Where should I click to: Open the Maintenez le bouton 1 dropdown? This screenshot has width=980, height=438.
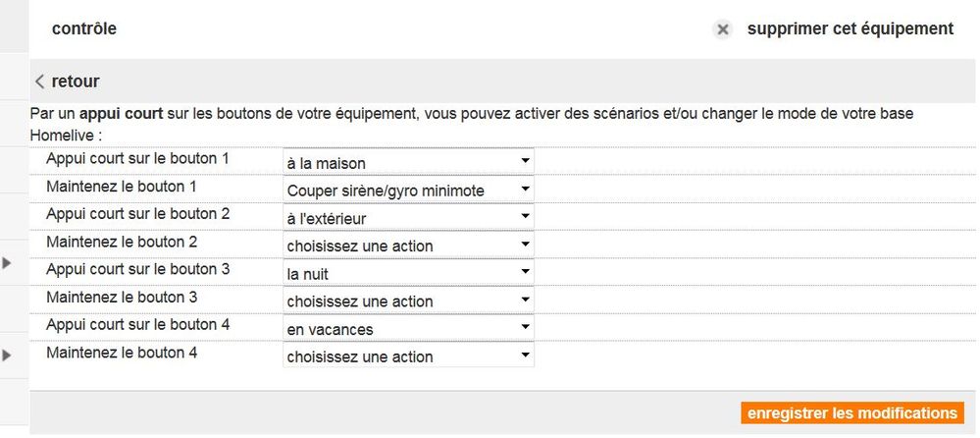tap(409, 189)
